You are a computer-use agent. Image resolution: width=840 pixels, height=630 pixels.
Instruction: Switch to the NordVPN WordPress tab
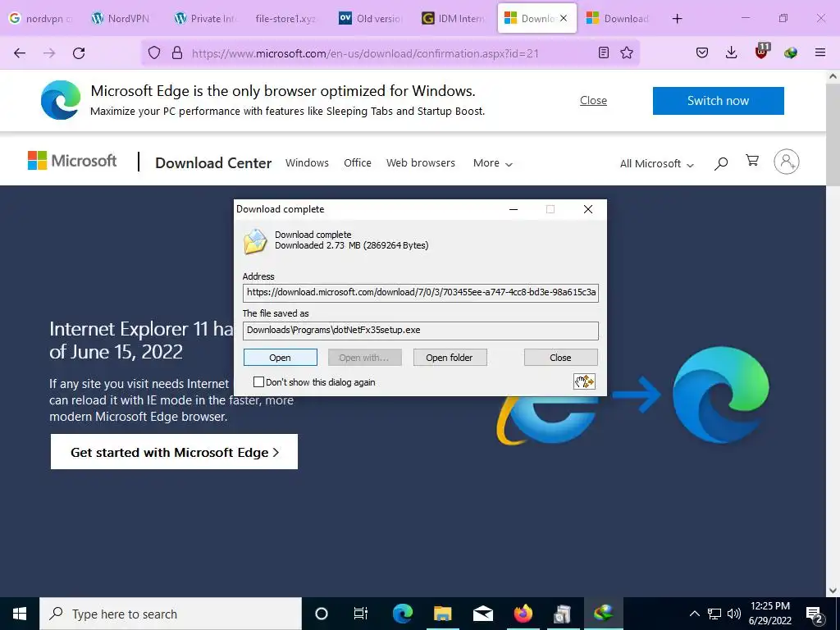(x=122, y=19)
